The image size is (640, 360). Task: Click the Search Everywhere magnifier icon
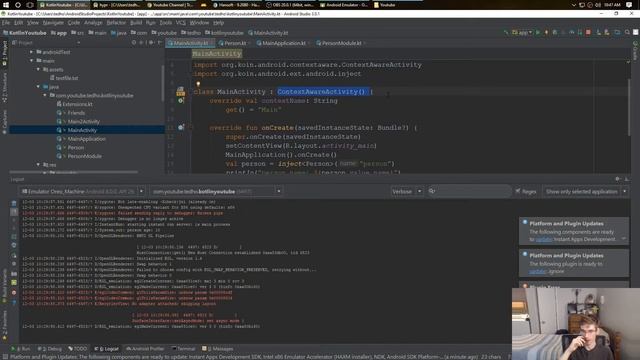(x=627, y=33)
